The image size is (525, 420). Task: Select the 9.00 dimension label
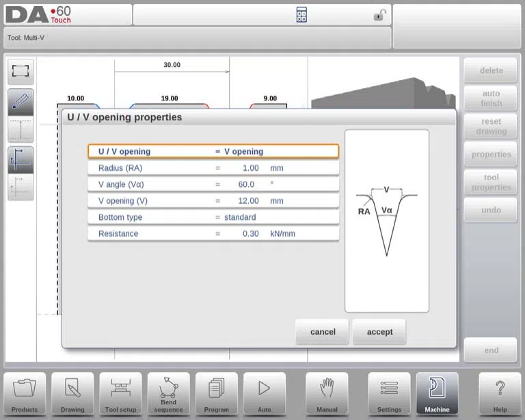click(270, 98)
